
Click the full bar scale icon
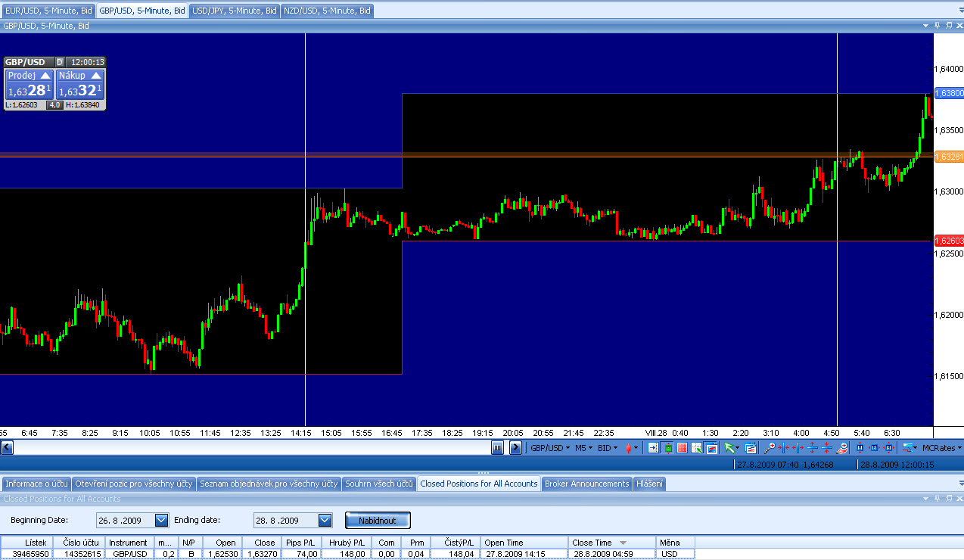pos(888,448)
